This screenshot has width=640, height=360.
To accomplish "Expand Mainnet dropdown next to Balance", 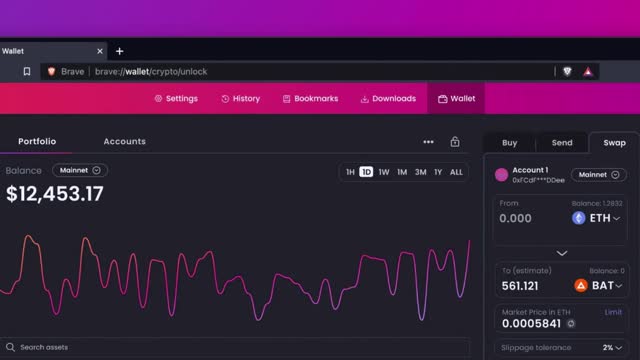I will coord(80,170).
